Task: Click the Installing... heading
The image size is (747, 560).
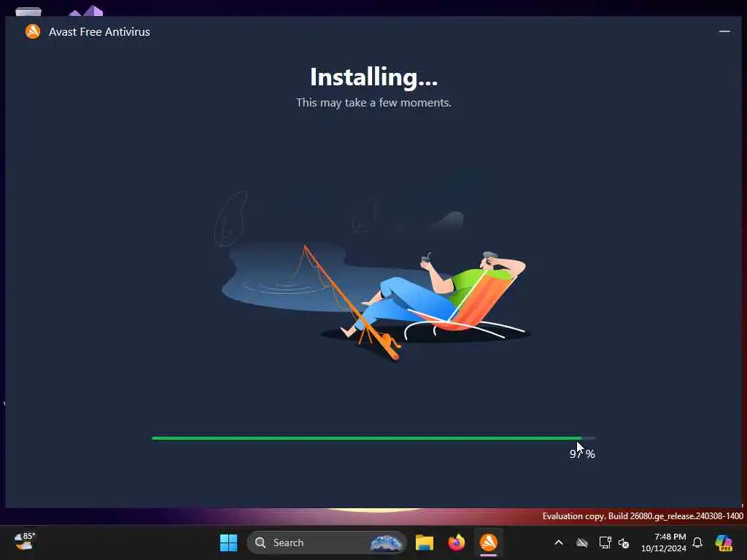Action: [x=373, y=77]
